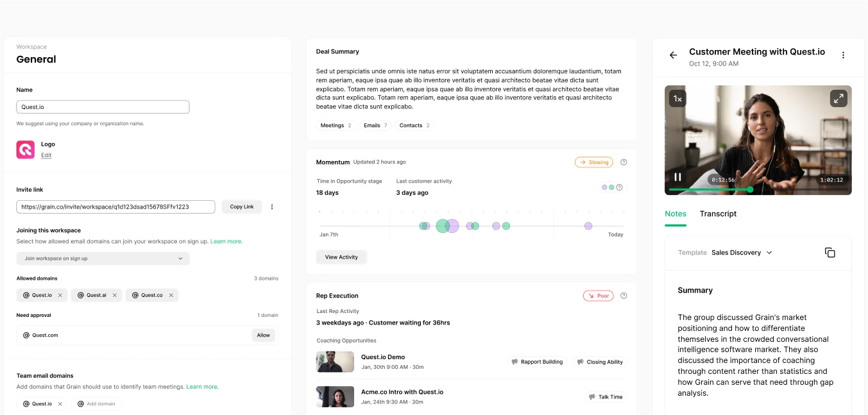Click the Quest.io Demo meeting title
Screen dimensions: 868x415
pos(383,357)
